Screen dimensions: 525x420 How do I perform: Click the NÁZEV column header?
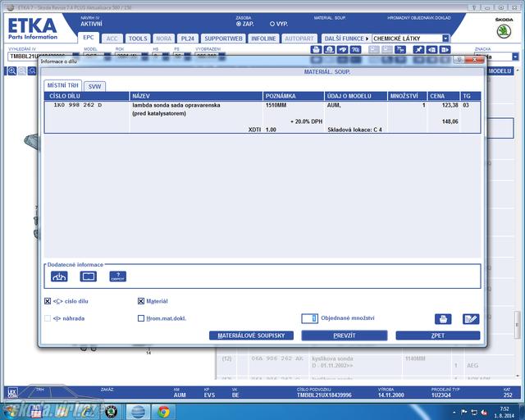click(196, 96)
